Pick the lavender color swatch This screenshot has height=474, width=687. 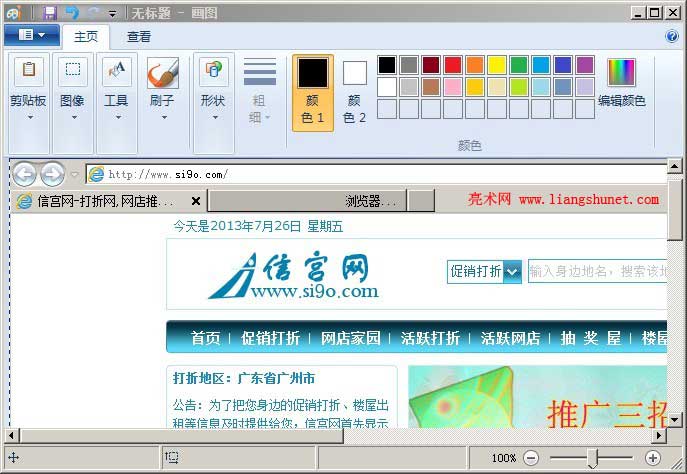[x=584, y=87]
